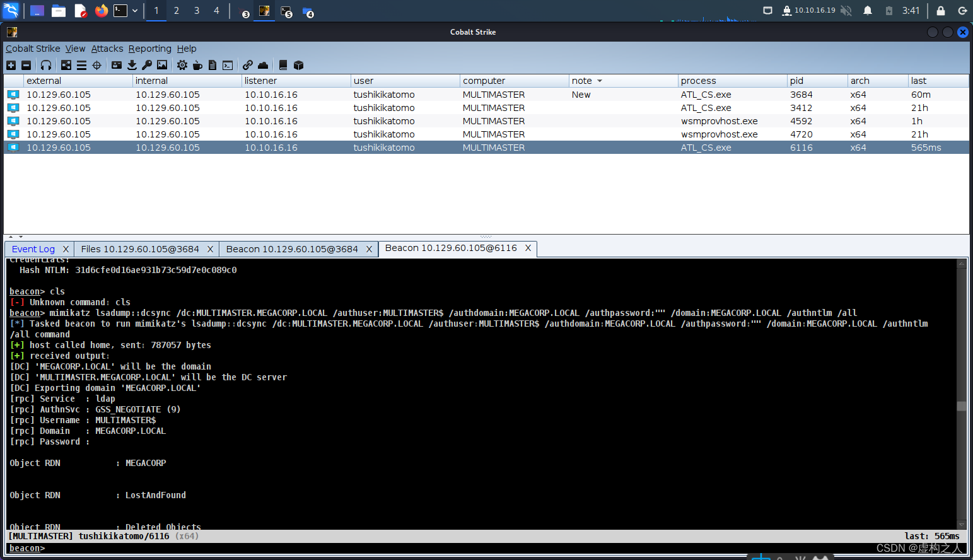This screenshot has width=973, height=560.
Task: Manage web server cloud icon
Action: [x=263, y=65]
